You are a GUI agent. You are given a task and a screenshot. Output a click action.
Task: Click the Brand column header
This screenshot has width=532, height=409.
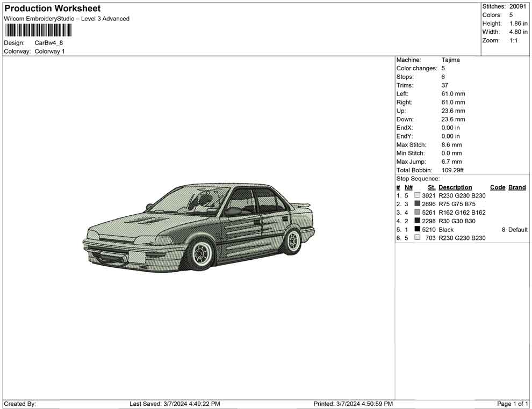(x=517, y=187)
